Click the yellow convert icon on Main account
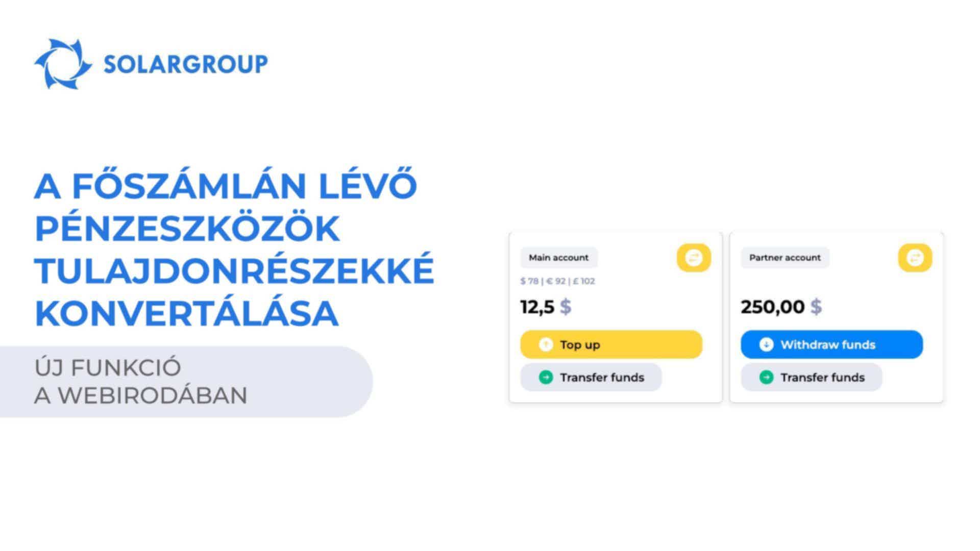This screenshot has height=551, width=980. point(694,258)
